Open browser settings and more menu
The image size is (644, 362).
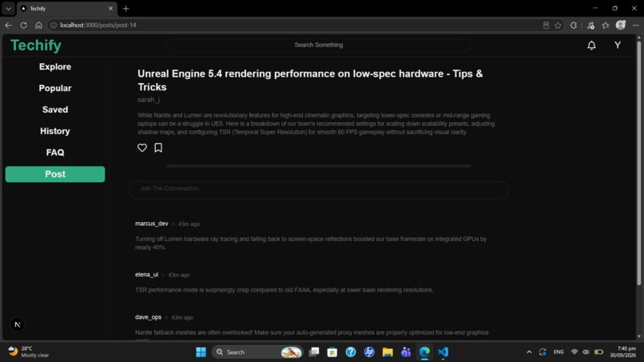click(635, 25)
